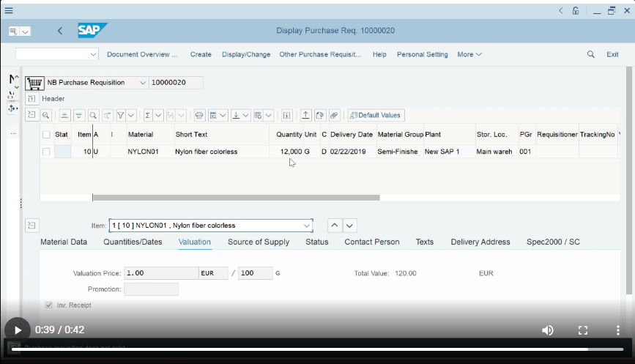The image size is (635, 364).
Task: Open the Views dropdown arrow
Action: point(223,116)
